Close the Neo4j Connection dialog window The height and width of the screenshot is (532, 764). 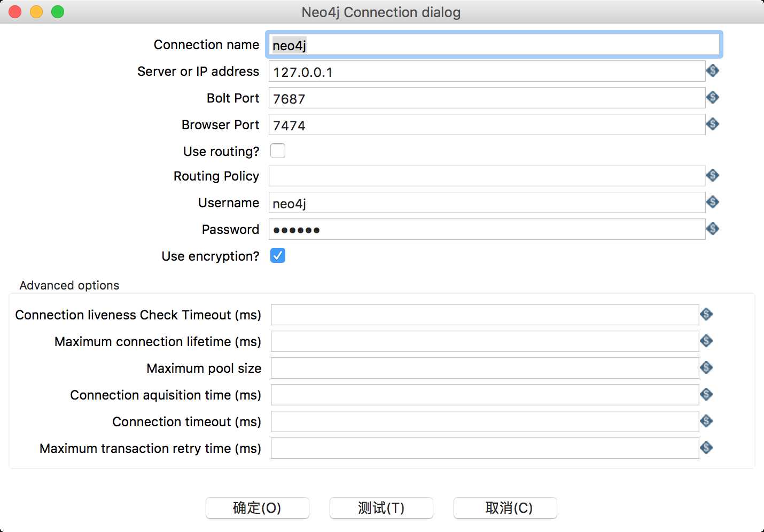15,12
